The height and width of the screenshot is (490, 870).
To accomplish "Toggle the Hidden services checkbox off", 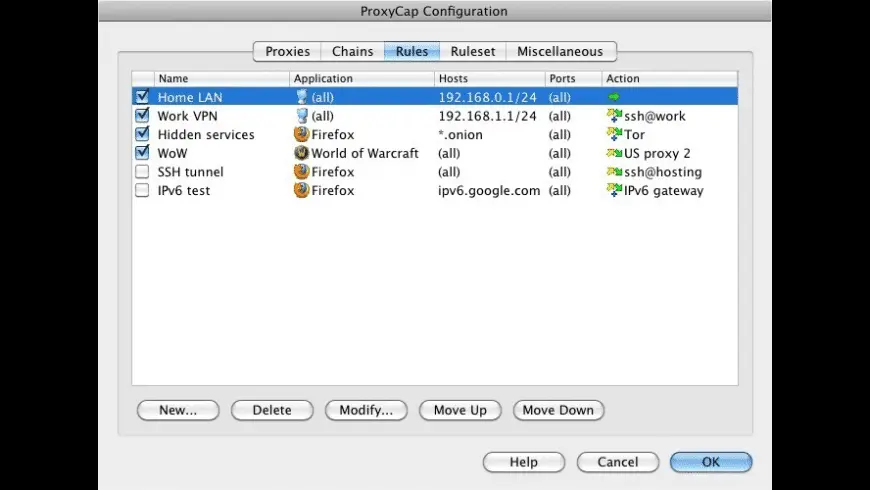I will point(142,134).
